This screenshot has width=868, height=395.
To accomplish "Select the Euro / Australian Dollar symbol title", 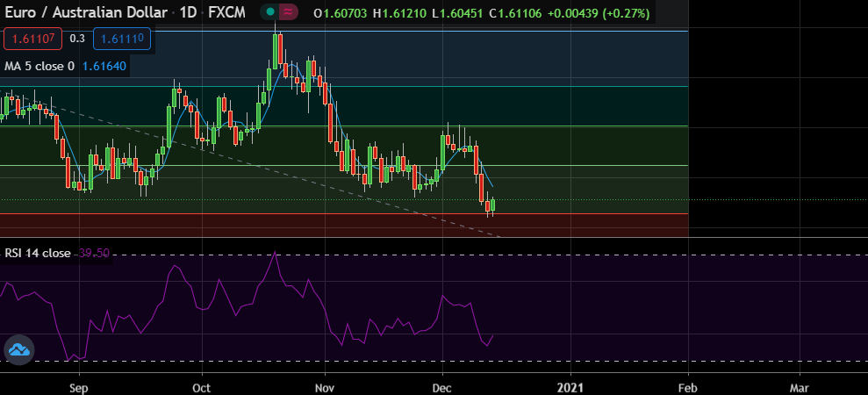I will click(x=86, y=12).
